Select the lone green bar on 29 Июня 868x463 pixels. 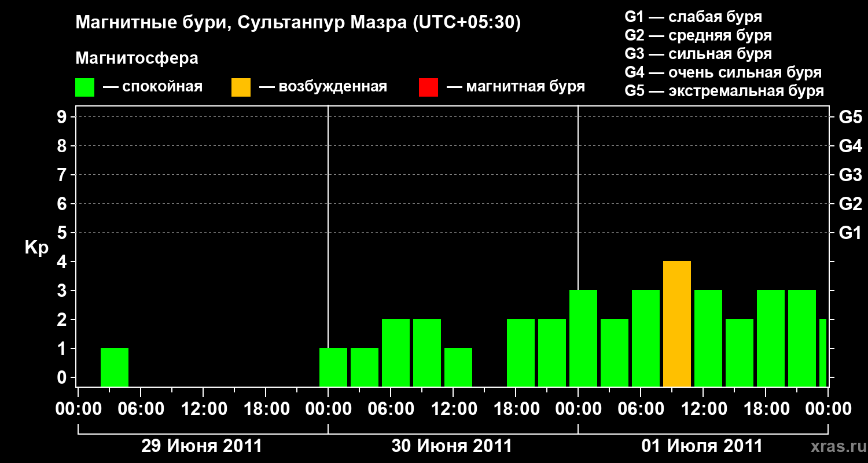pyautogui.click(x=115, y=368)
